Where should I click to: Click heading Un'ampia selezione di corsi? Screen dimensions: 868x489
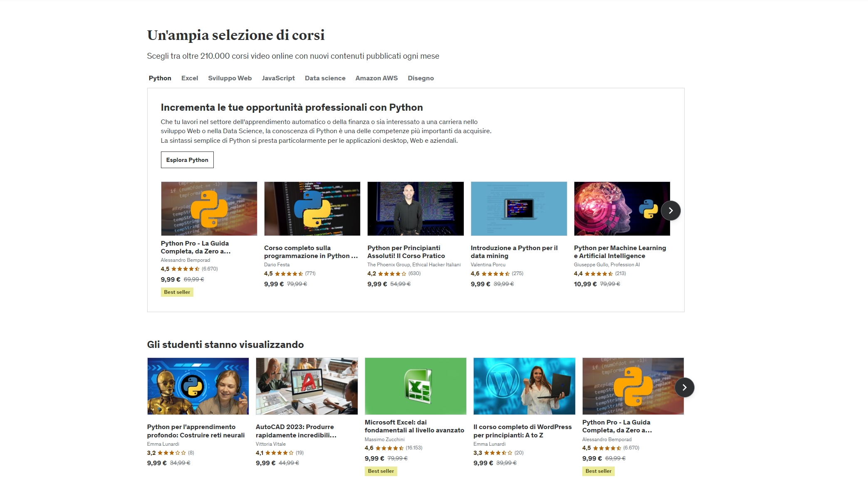point(236,35)
